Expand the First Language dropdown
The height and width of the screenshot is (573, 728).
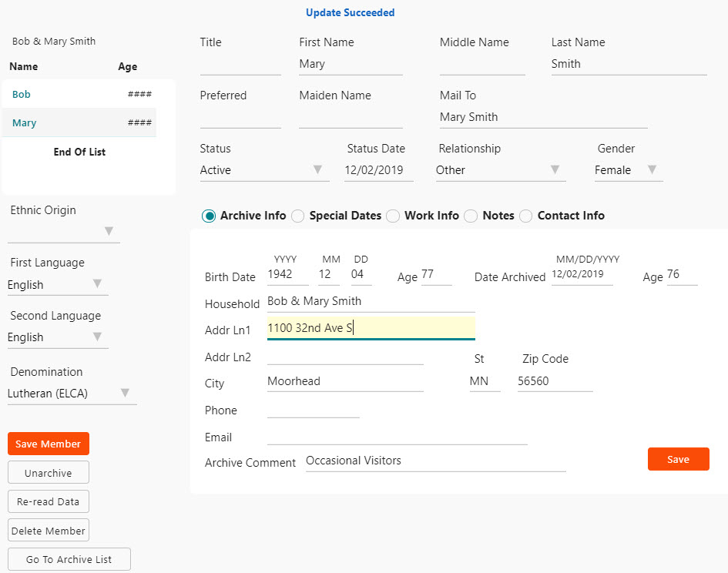[x=58, y=284]
